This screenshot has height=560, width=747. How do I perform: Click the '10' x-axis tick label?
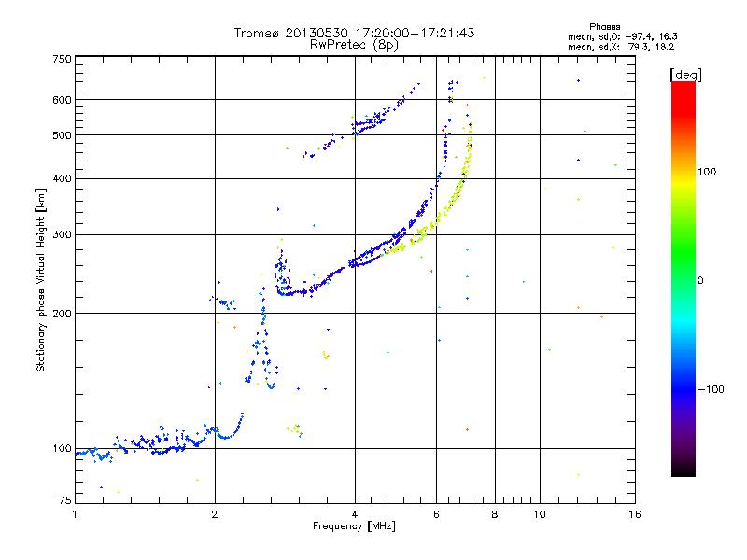(540, 514)
